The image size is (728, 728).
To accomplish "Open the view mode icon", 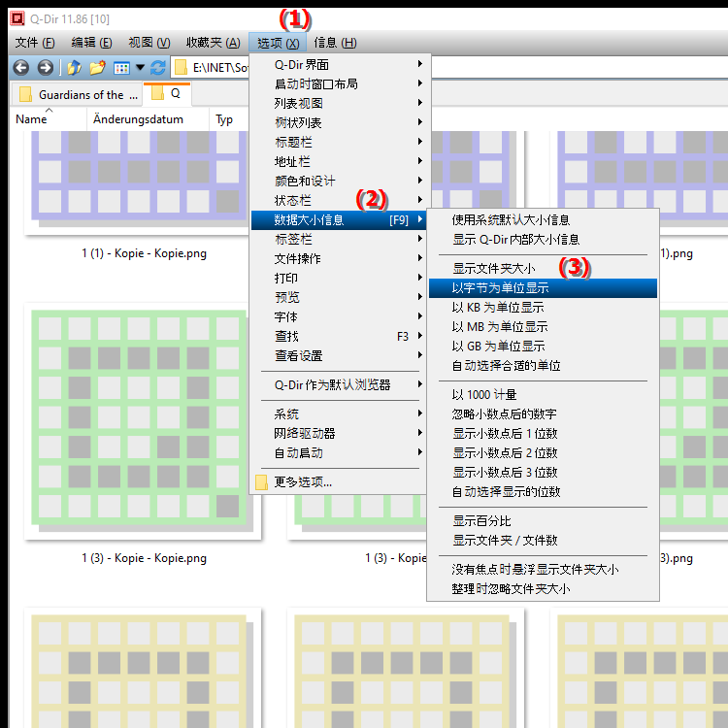I will 121,67.
